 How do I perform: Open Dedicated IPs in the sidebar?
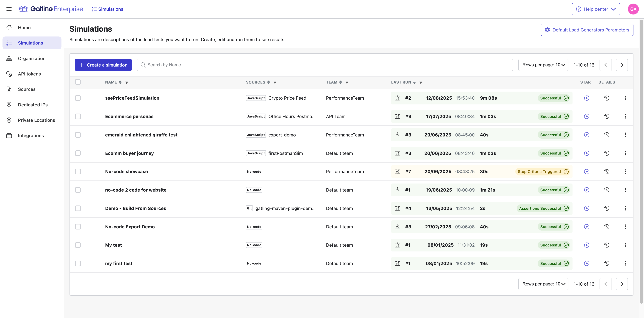[x=32, y=105]
